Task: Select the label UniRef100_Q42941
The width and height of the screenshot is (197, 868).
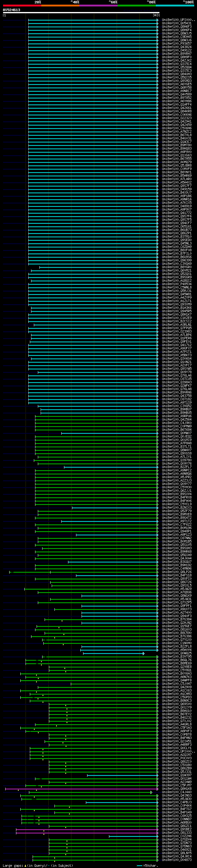Action: coord(176,121)
